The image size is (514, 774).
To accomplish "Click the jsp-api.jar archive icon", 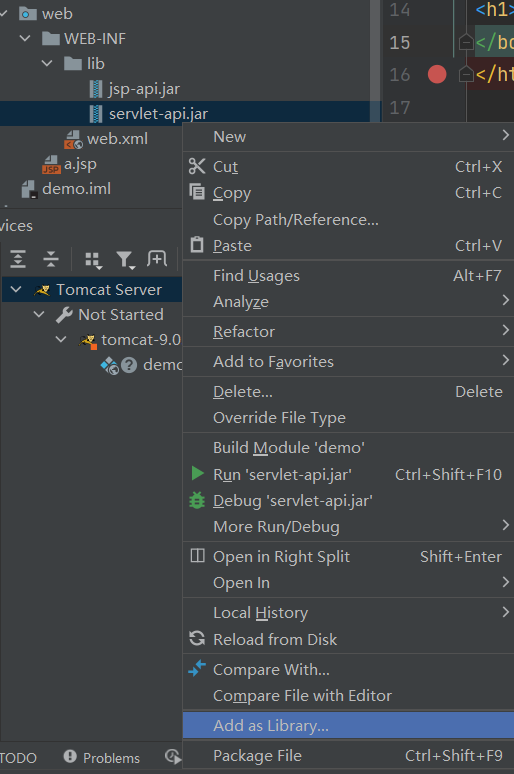I will click(96, 89).
